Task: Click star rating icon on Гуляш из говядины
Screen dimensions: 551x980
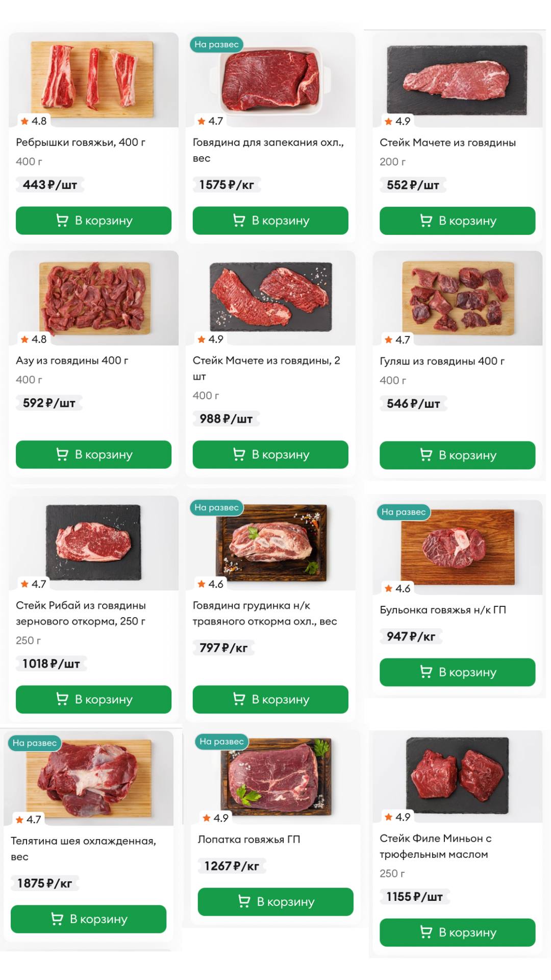Action: pyautogui.click(x=388, y=340)
